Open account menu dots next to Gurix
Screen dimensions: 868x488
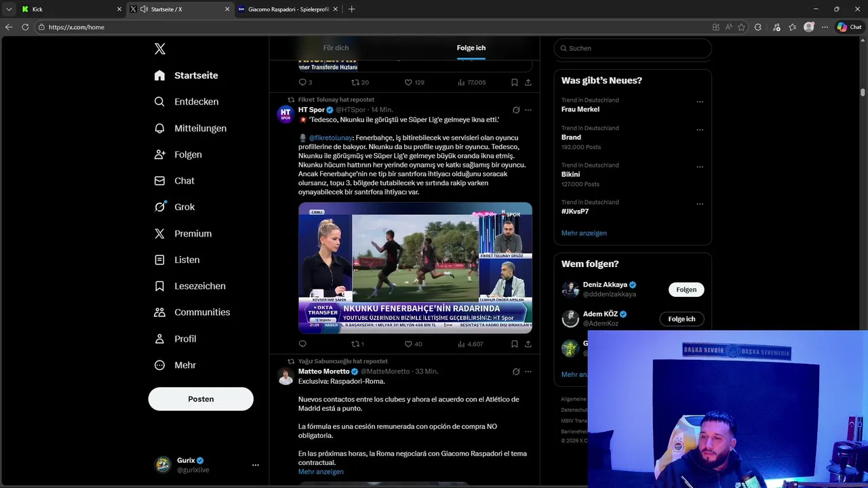point(256,465)
